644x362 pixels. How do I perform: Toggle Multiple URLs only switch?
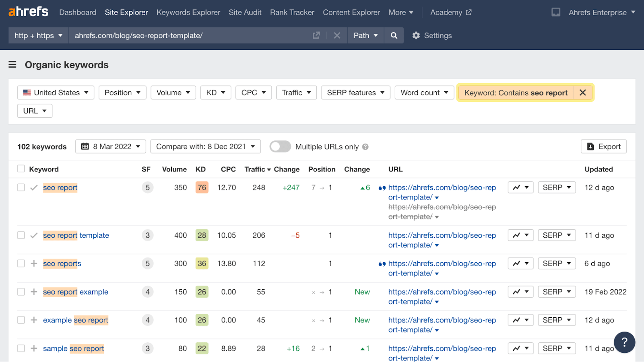tap(280, 146)
